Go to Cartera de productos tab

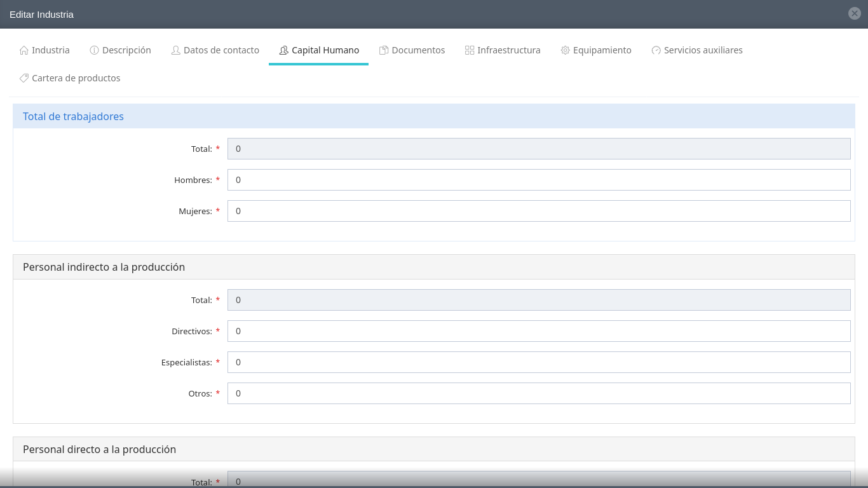pos(76,78)
